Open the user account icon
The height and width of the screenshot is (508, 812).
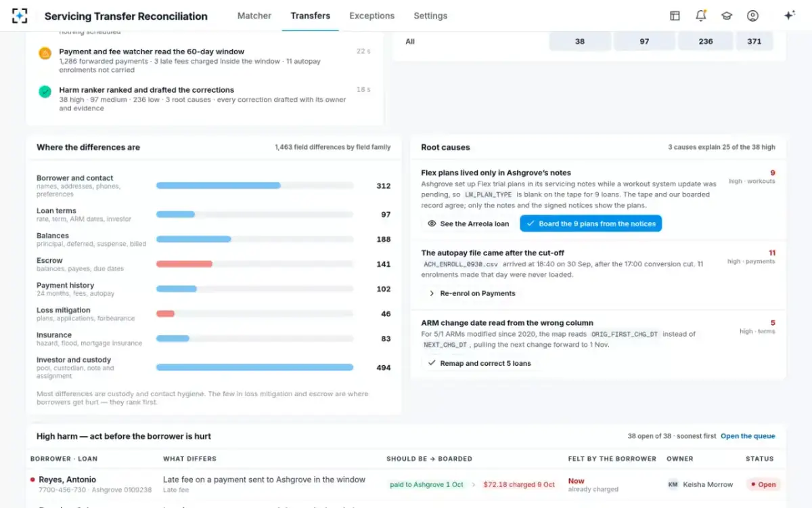pyautogui.click(x=752, y=16)
